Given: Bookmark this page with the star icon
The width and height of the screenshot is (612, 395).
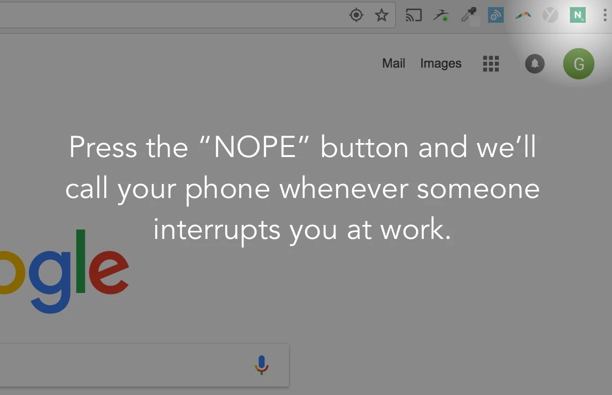Looking at the screenshot, I should tap(381, 15).
